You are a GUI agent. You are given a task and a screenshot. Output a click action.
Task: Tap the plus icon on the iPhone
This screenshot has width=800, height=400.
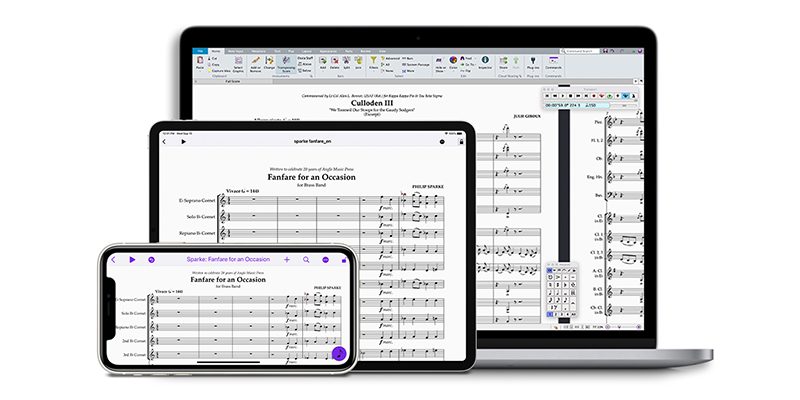tap(287, 260)
